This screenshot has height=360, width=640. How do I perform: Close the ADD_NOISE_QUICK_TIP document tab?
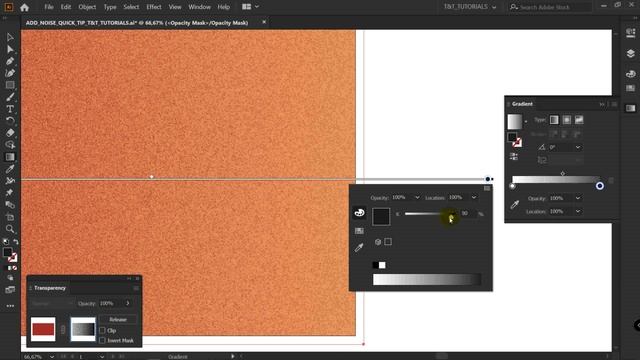(264, 22)
